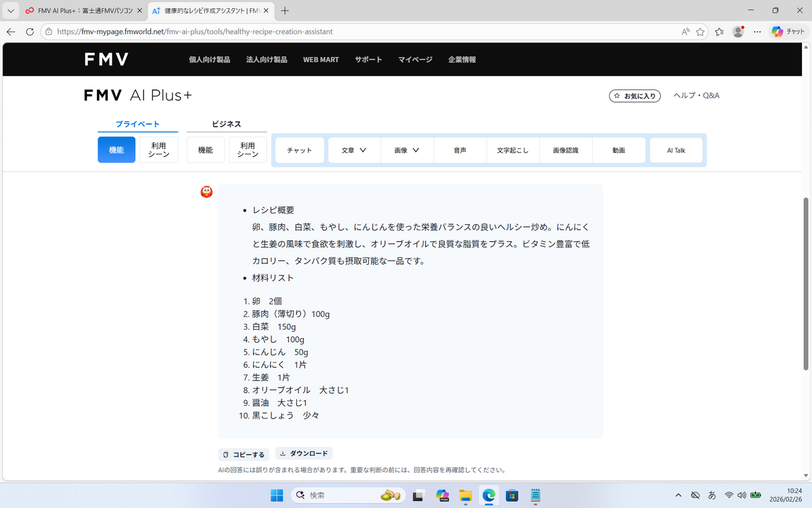Click the Windows Start button
This screenshot has width=812, height=508.
(277, 495)
